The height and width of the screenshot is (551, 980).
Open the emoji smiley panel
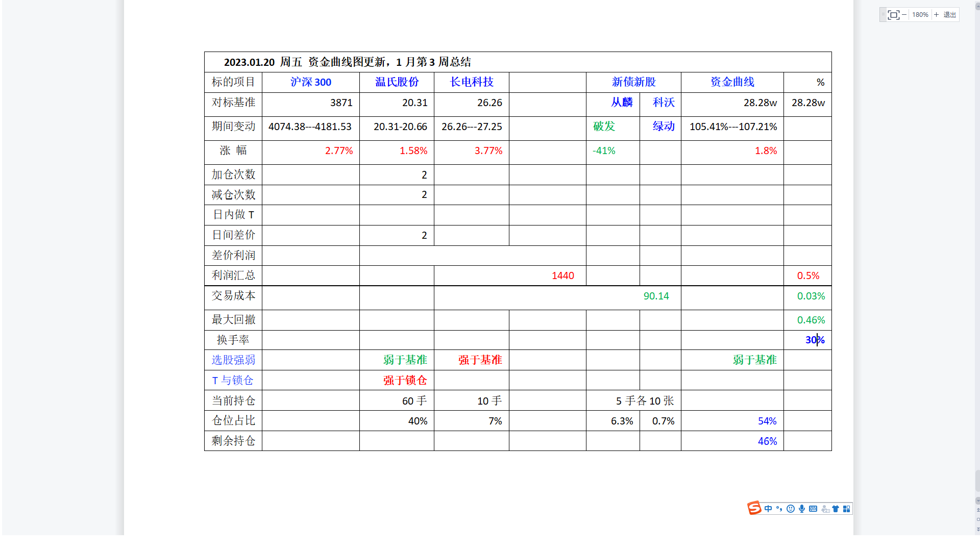click(x=790, y=509)
